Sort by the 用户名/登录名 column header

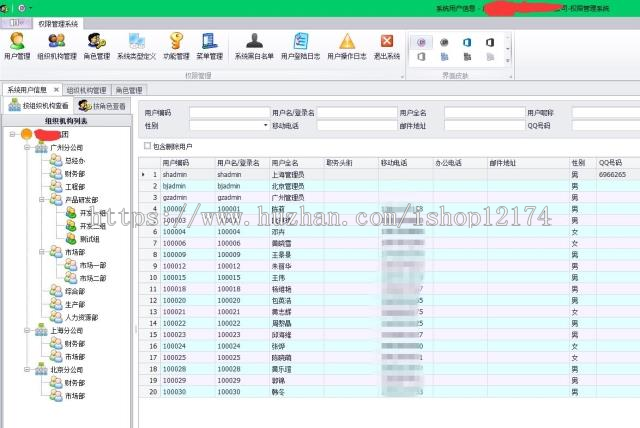(x=242, y=162)
